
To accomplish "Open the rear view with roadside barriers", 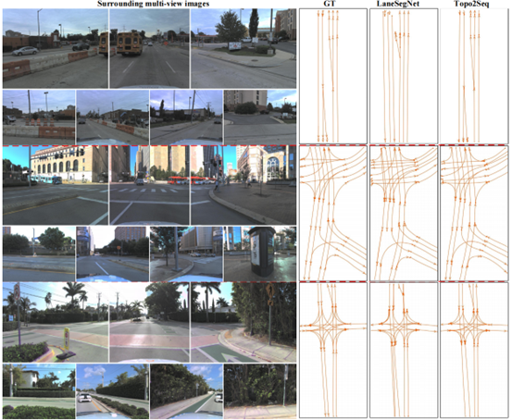I will (112, 117).
